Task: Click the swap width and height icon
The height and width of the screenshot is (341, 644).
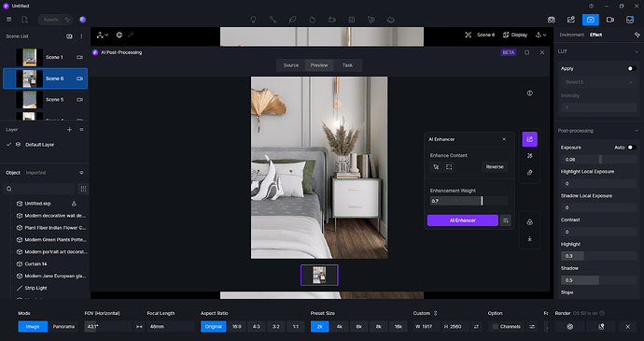Action: pos(476,327)
